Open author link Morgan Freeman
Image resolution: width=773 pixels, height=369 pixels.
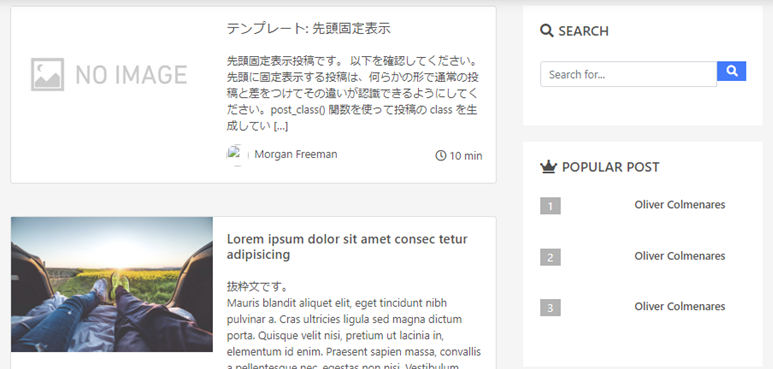296,154
